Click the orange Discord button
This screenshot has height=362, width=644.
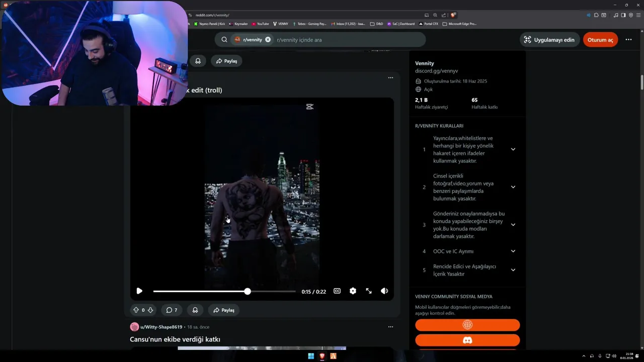467,340
